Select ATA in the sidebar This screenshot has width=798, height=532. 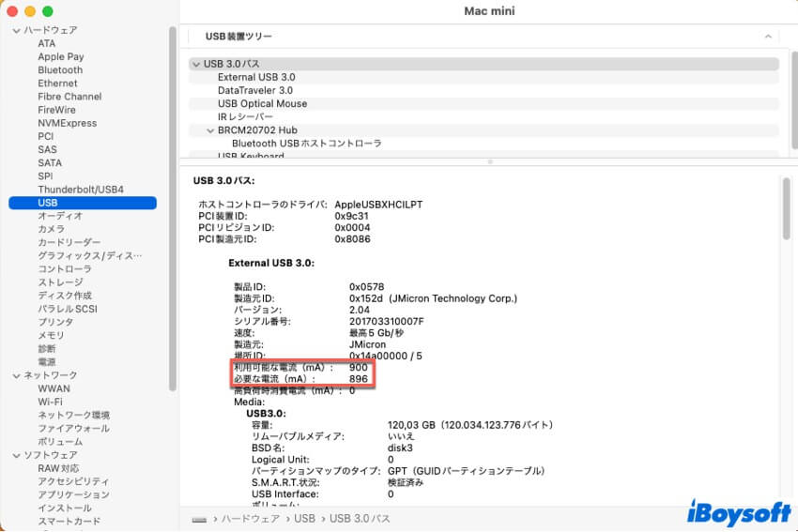[x=46, y=44]
